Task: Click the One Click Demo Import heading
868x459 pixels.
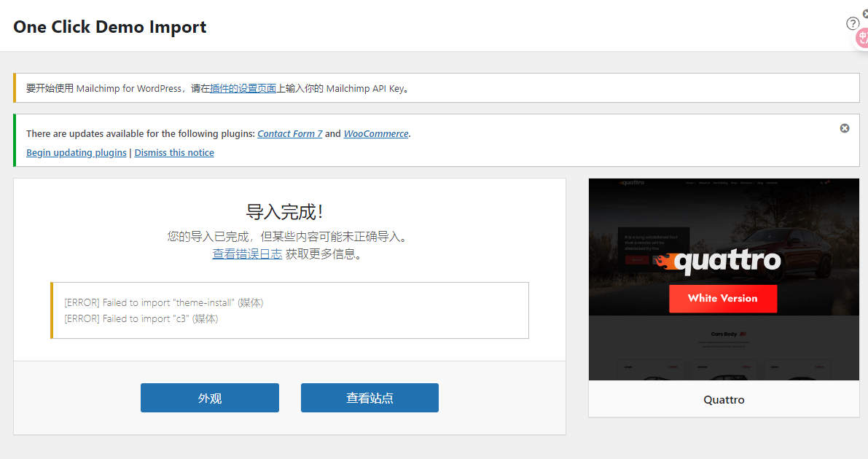Action: click(109, 26)
